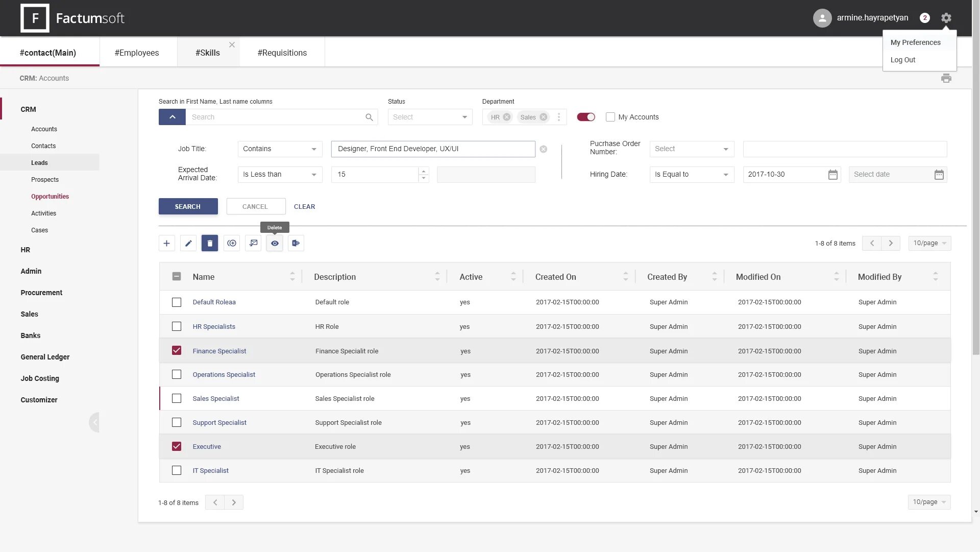Select Log Out from user menu
Image resolution: width=980 pixels, height=552 pixels.
[x=902, y=60]
